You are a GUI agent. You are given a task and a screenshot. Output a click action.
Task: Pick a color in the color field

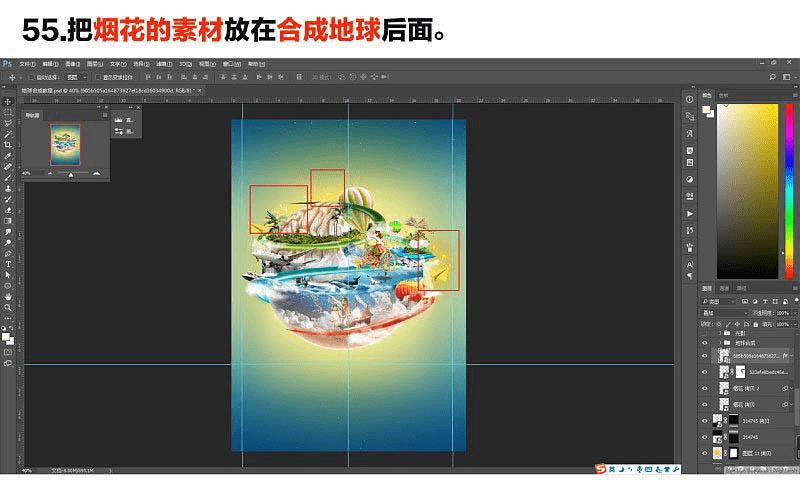pyautogui.click(x=747, y=191)
